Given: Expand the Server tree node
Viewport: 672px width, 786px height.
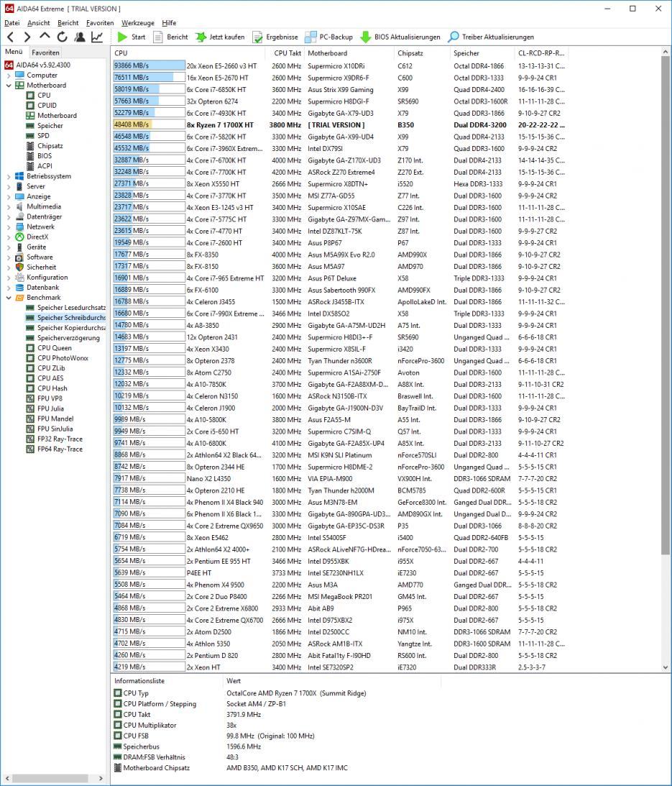Looking at the screenshot, I should point(9,186).
